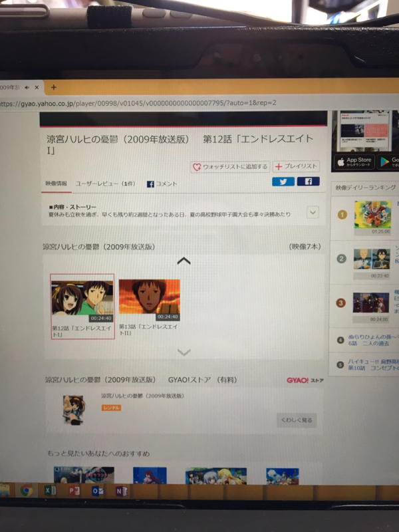The image size is (399, 532).
Task: Open a new browser tab
Action: point(54,87)
